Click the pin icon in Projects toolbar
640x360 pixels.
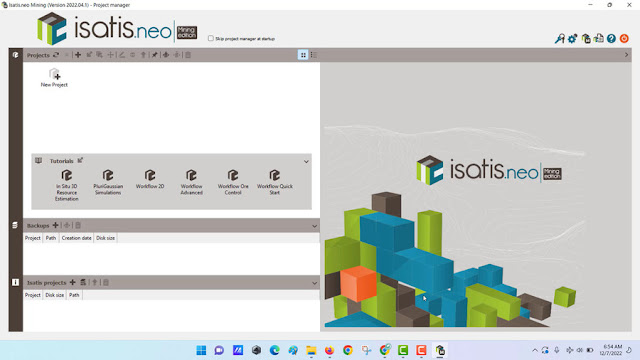click(155, 55)
